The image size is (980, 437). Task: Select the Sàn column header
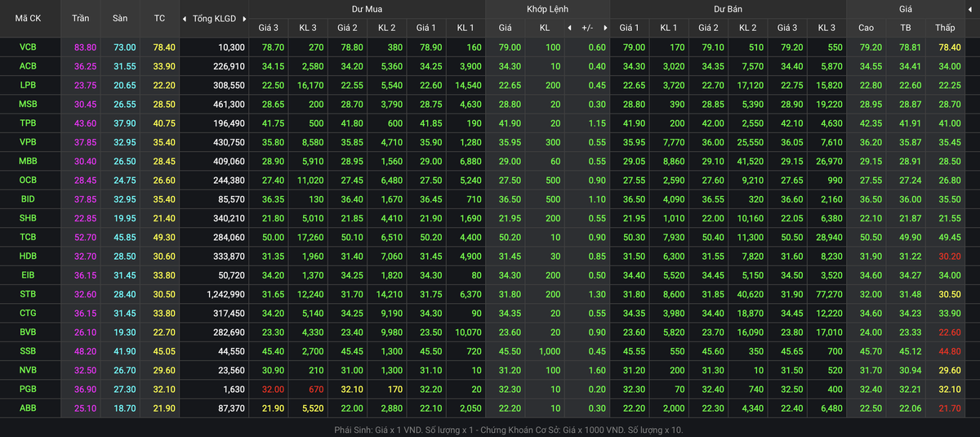point(120,18)
